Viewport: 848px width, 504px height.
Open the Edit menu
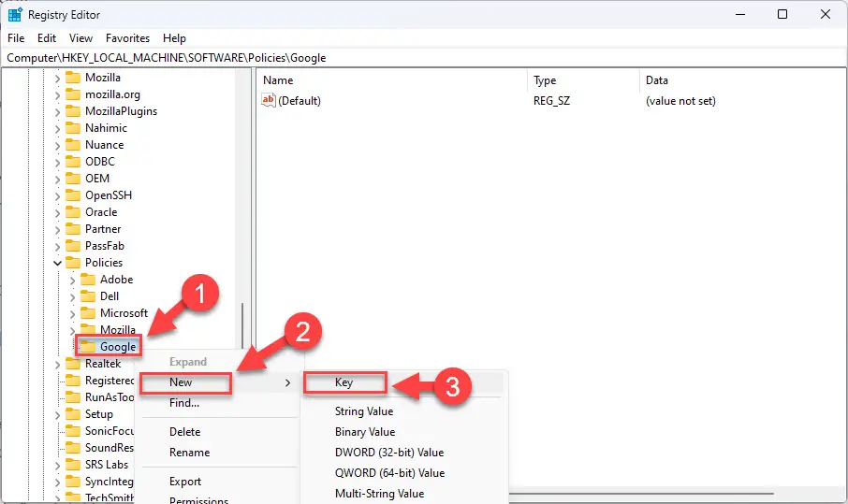coord(47,38)
